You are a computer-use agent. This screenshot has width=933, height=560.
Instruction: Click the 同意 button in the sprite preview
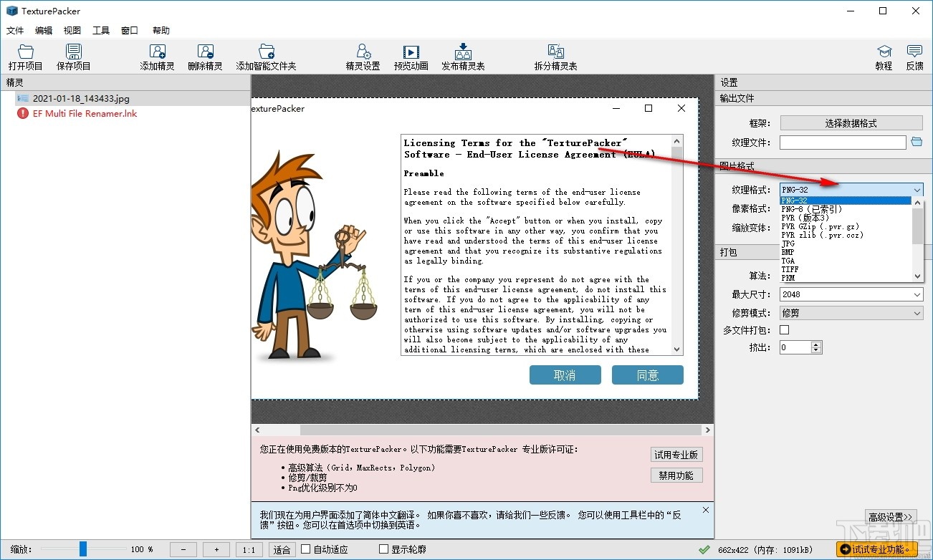coord(648,375)
